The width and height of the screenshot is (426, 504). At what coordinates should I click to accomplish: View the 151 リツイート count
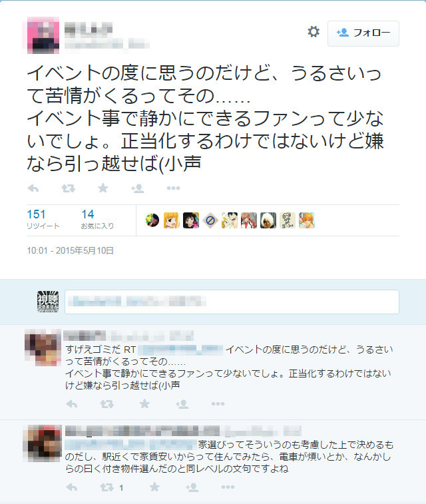pos(43,219)
